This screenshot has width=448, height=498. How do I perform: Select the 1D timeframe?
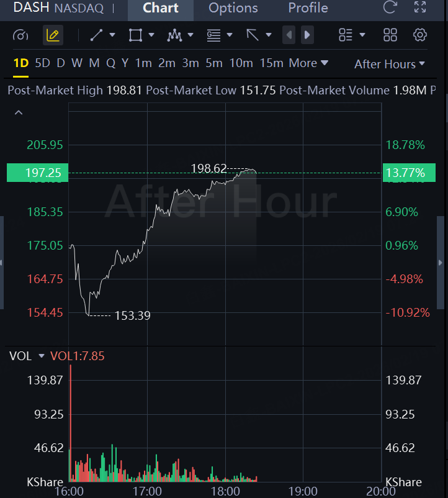21,63
